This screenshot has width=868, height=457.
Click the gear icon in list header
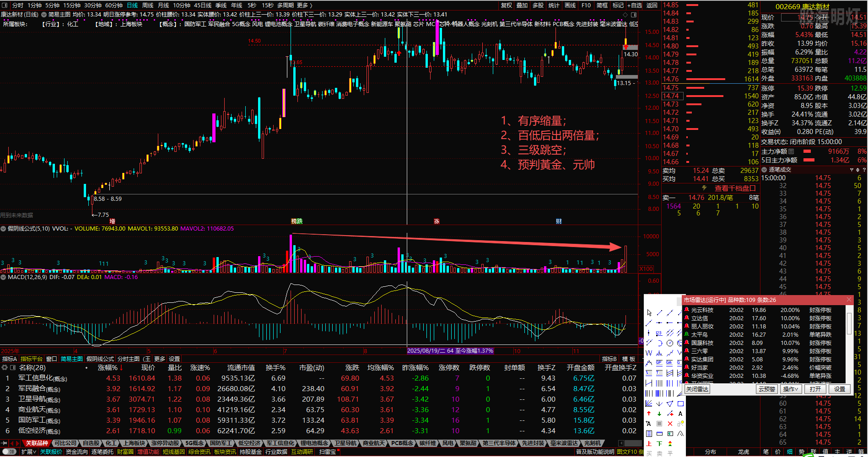click(5, 368)
